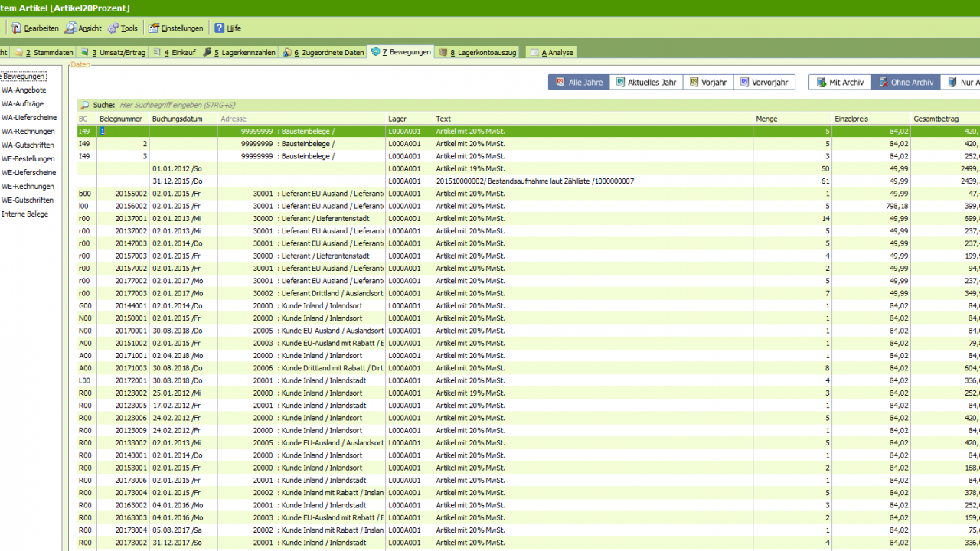
Task: Select WA-Gutschriften in the sidebar
Action: pos(28,145)
